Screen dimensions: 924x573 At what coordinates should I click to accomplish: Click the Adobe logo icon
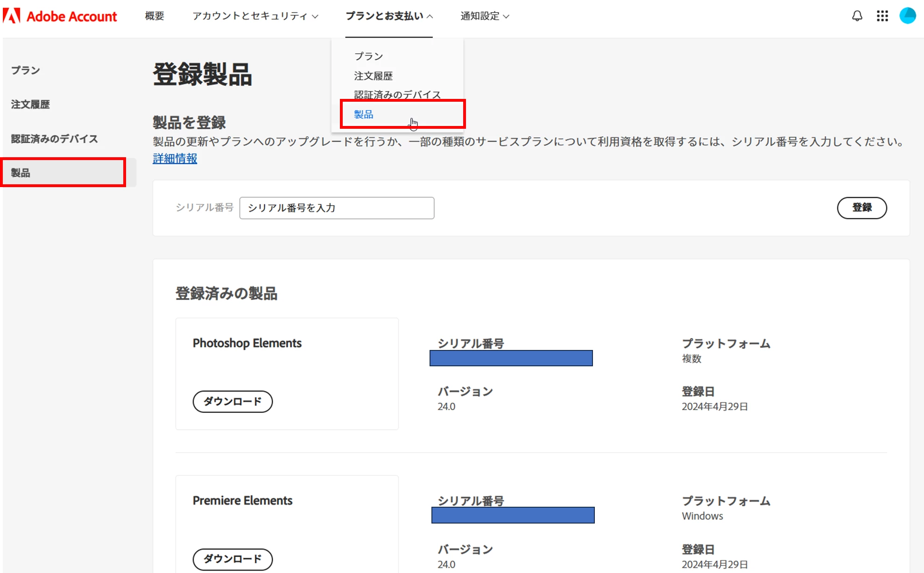pos(11,16)
